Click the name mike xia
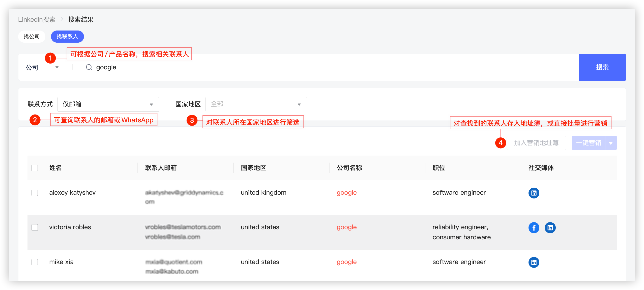The width and height of the screenshot is (644, 290). pyautogui.click(x=61, y=262)
